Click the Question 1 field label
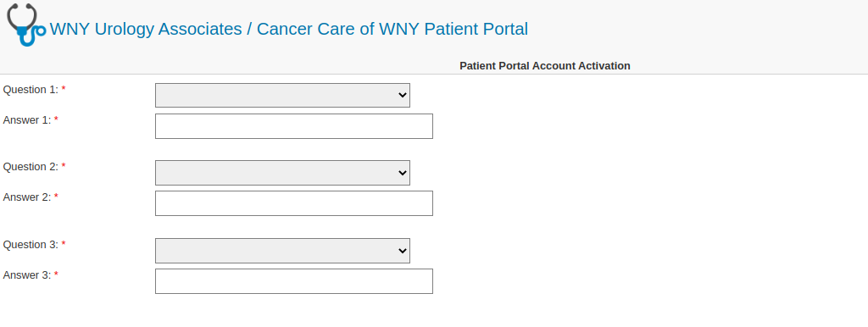 click(31, 90)
